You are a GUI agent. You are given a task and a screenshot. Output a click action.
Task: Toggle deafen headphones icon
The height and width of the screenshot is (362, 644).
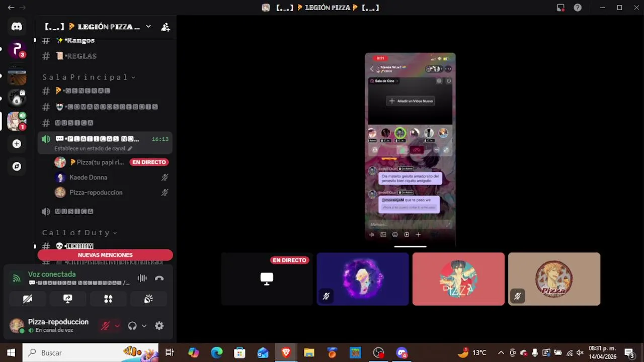(x=132, y=326)
